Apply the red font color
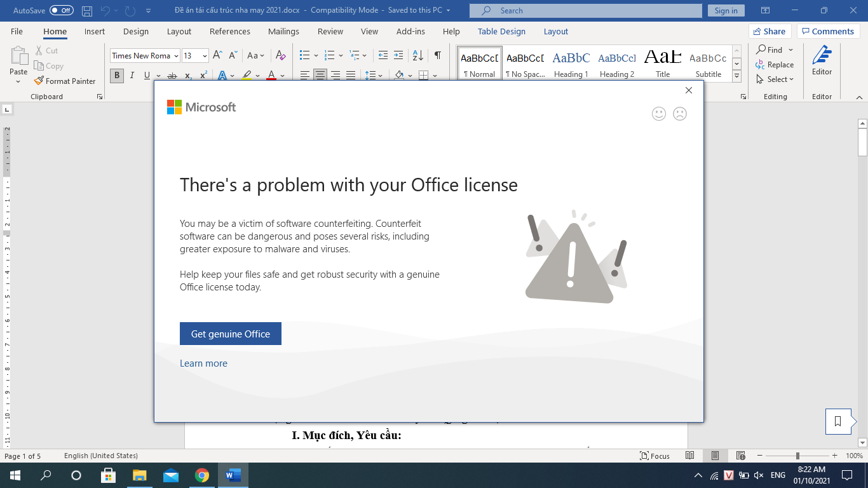 click(271, 76)
